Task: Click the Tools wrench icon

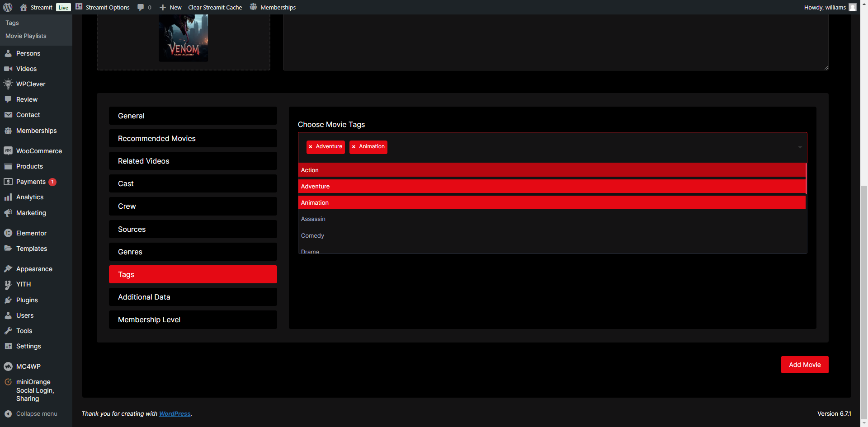Action: point(8,331)
